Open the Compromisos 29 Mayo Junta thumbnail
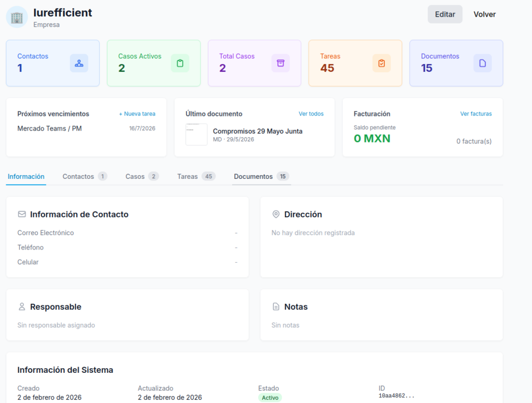Viewport: 532px width, 403px height. pos(196,135)
